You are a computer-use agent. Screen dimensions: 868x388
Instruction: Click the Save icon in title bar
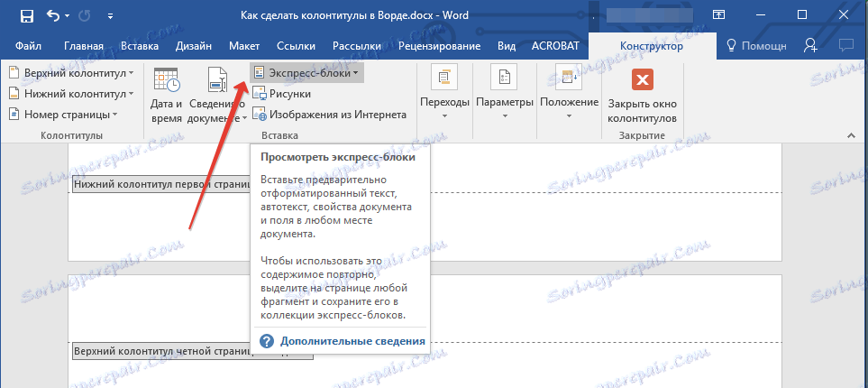coord(26,16)
